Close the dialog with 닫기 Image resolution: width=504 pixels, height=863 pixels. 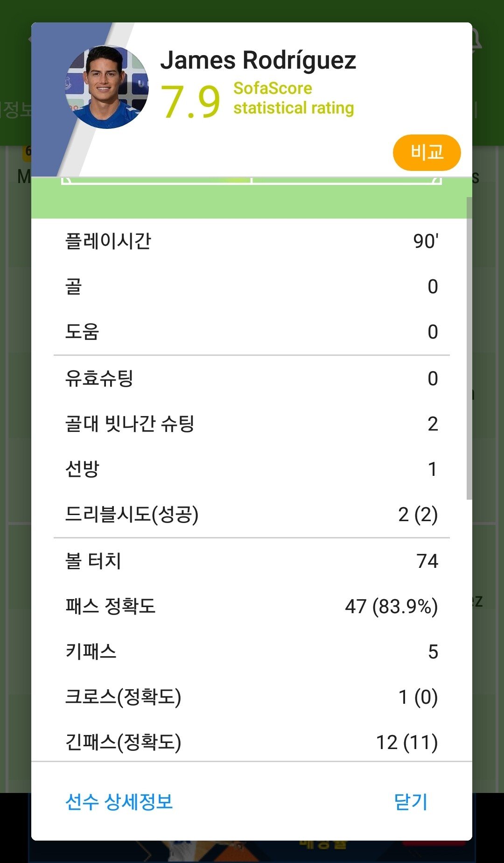click(411, 802)
